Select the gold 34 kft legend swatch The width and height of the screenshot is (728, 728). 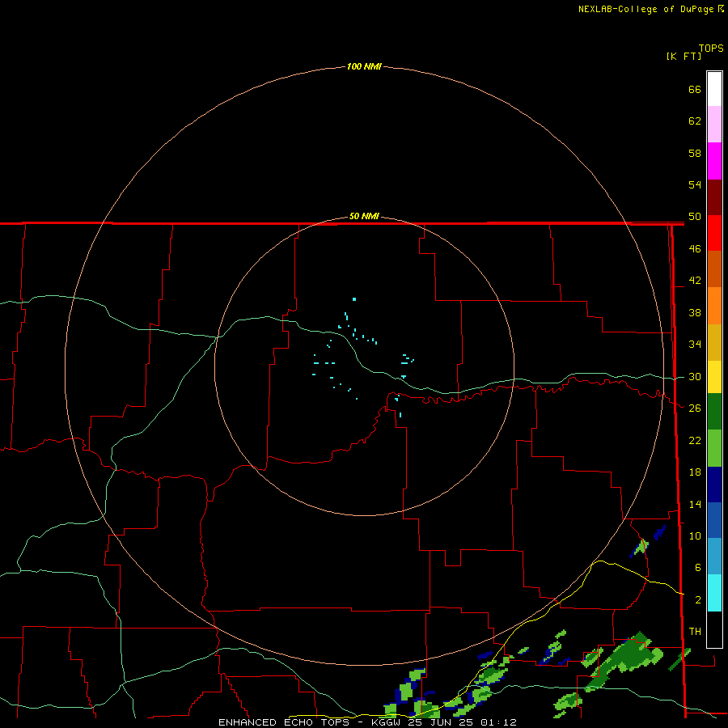point(714,342)
